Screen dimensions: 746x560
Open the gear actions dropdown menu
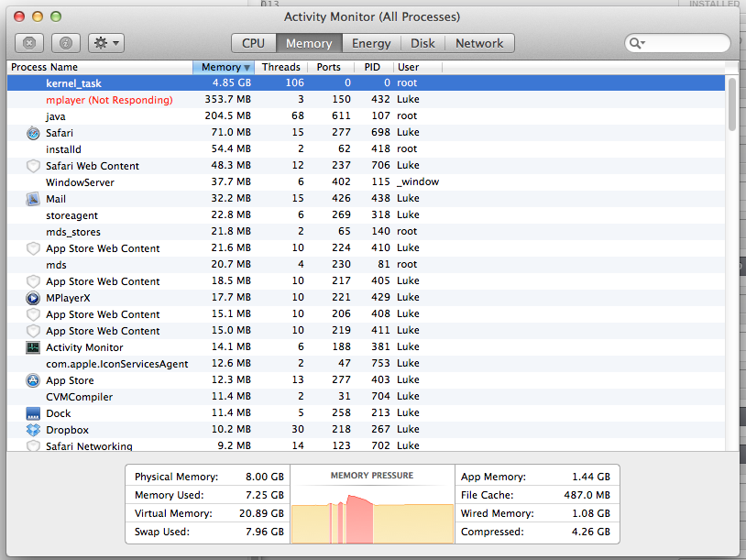106,43
